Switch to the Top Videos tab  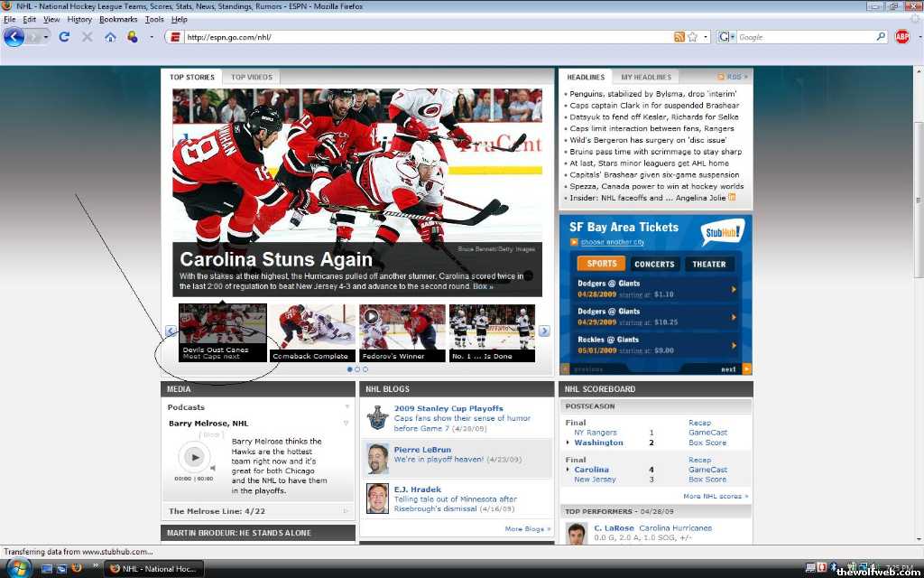pos(251,77)
